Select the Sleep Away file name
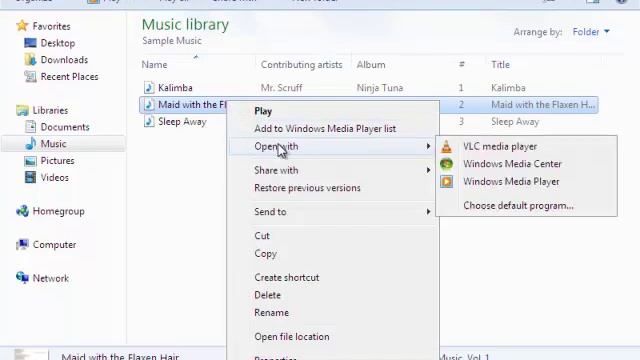This screenshot has width=640, height=360. pyautogui.click(x=182, y=122)
